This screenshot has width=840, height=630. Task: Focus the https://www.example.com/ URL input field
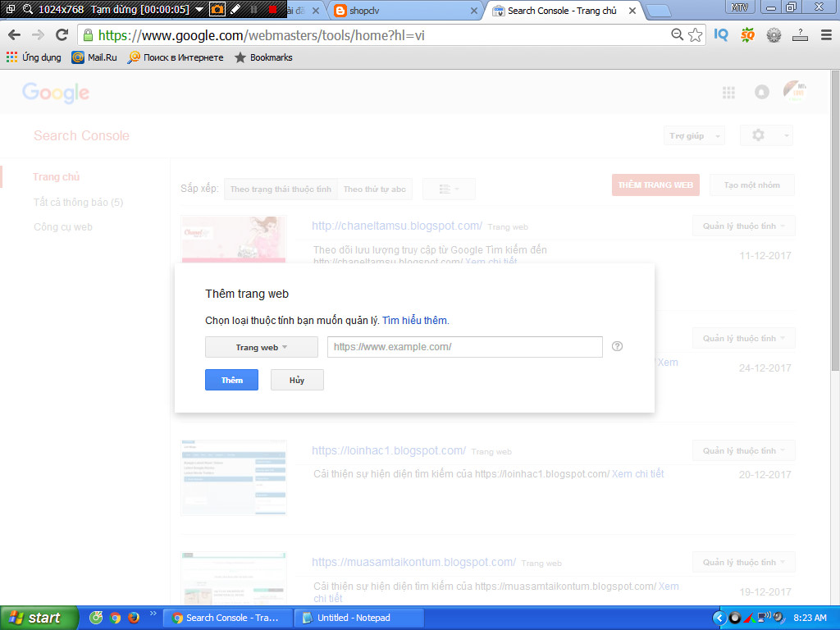click(x=464, y=347)
